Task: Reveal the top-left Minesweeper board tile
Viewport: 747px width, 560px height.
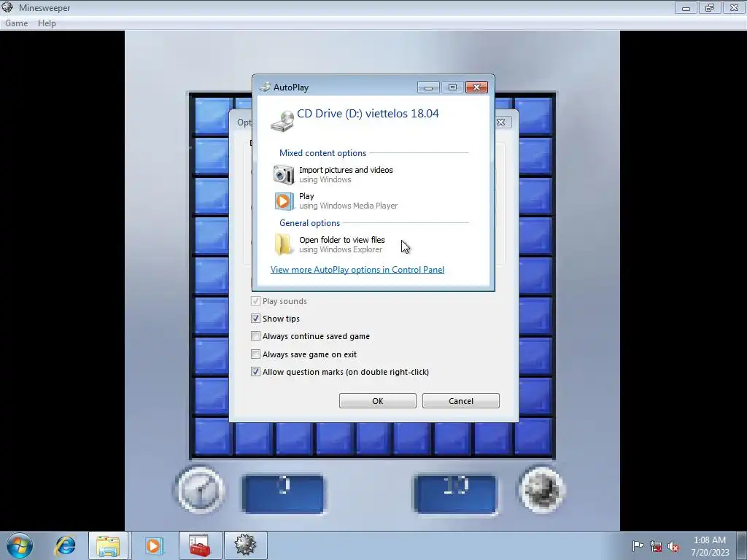Action: (x=212, y=115)
